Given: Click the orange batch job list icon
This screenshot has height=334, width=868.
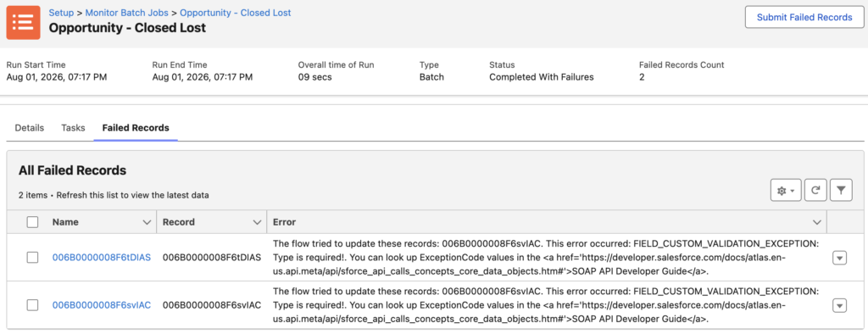Looking at the screenshot, I should click(23, 22).
